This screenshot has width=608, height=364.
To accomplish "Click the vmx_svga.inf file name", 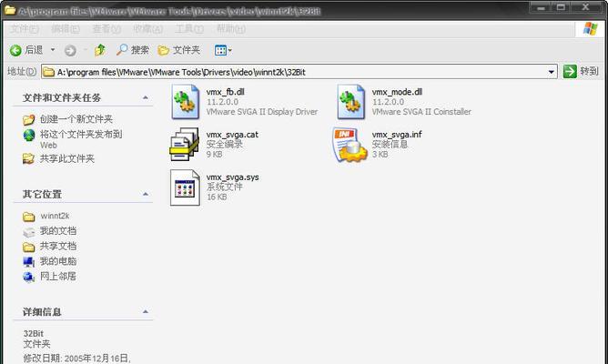I will tap(397, 135).
